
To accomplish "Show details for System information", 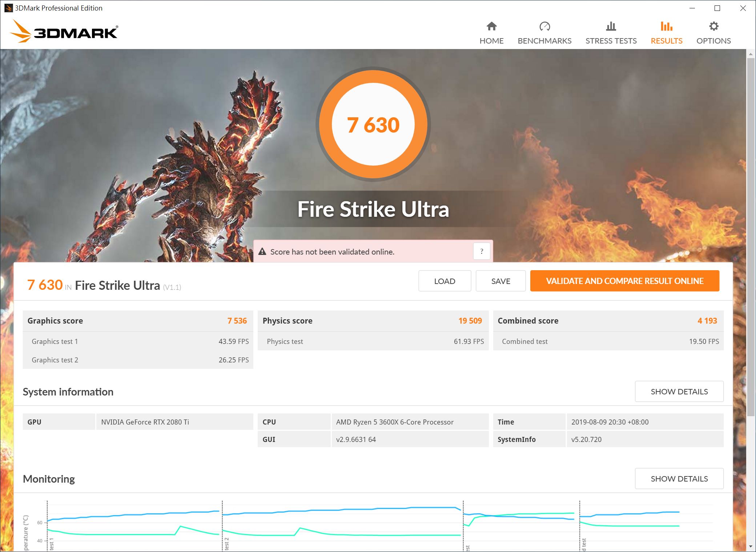I will (x=679, y=391).
